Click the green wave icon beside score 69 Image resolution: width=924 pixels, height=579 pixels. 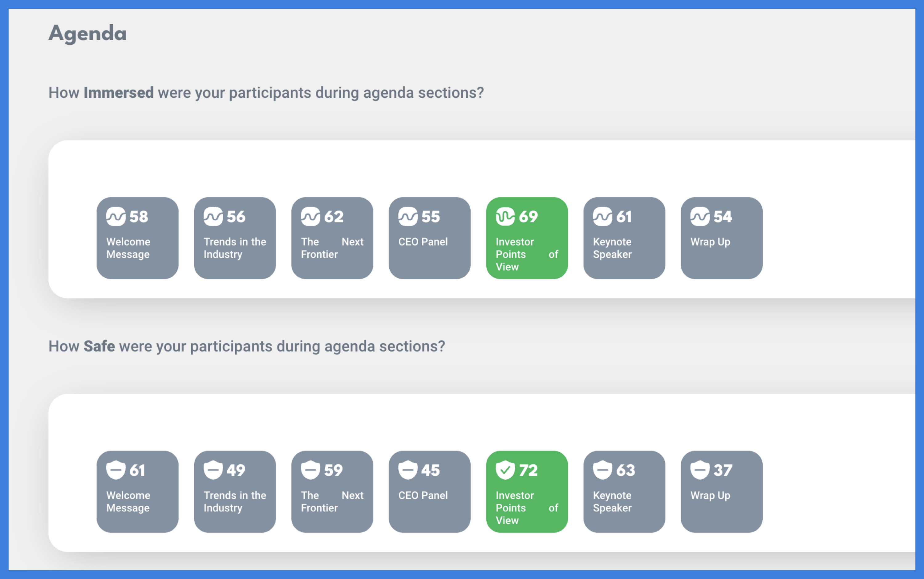(x=505, y=217)
